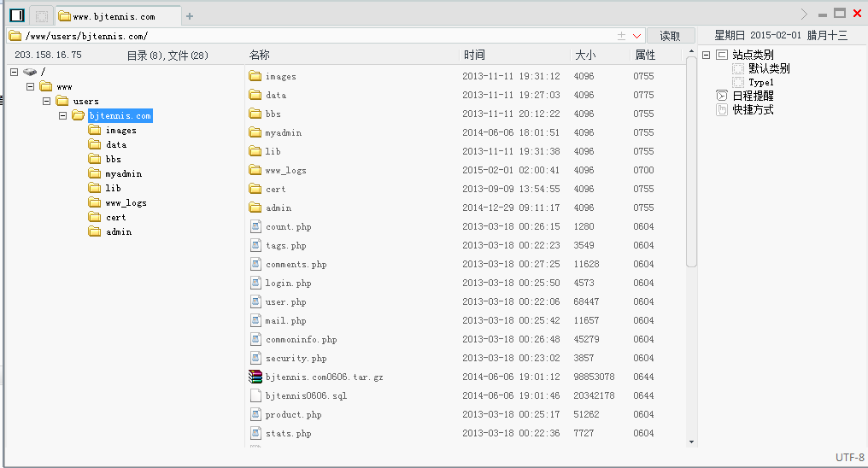Click the date 星期日 2015-02-01 腊月十三
The width and height of the screenshot is (868, 468).
(x=781, y=35)
